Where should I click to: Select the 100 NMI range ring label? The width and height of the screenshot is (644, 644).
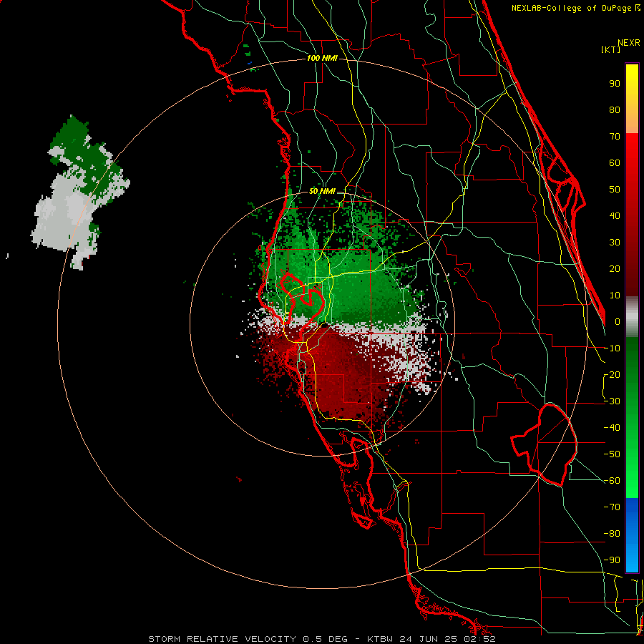pyautogui.click(x=322, y=58)
